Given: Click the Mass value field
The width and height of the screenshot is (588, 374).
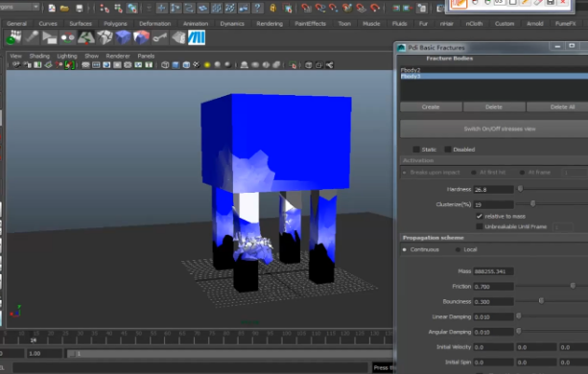Looking at the screenshot, I should [x=493, y=271].
